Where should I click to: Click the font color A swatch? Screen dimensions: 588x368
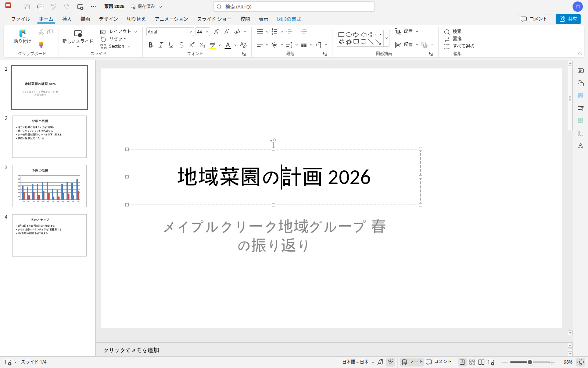[228, 45]
